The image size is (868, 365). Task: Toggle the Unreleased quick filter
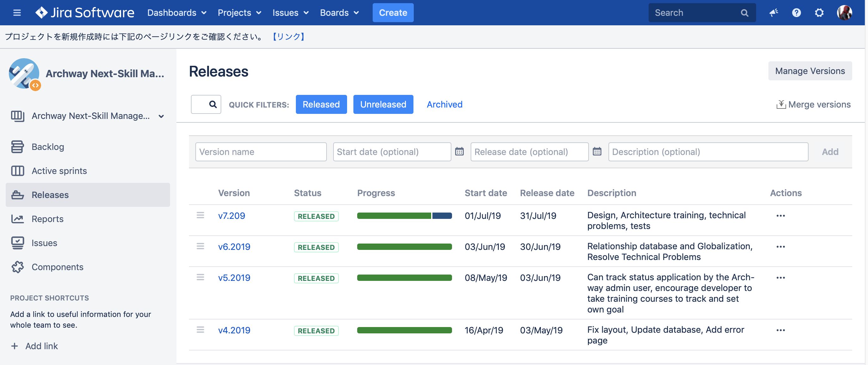tap(383, 104)
